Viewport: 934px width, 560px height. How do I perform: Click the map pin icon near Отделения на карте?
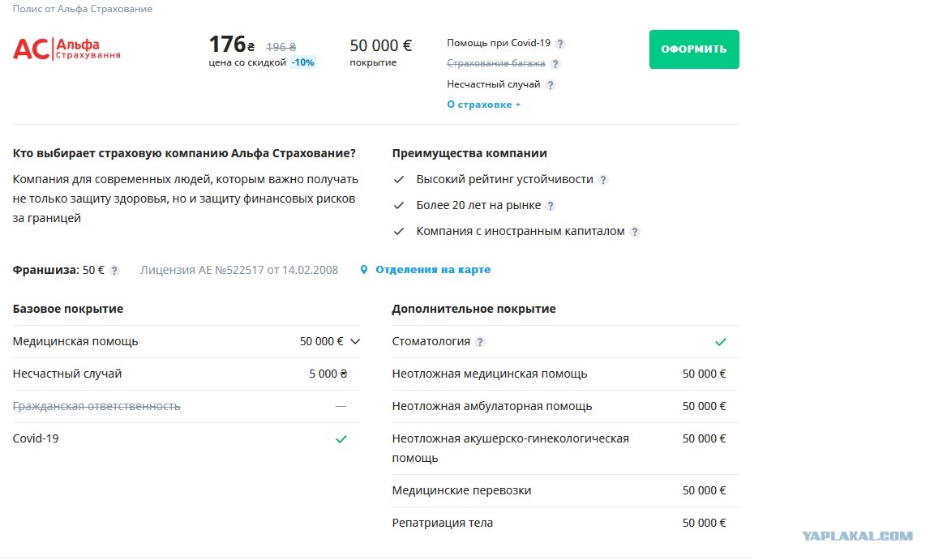coord(364,270)
